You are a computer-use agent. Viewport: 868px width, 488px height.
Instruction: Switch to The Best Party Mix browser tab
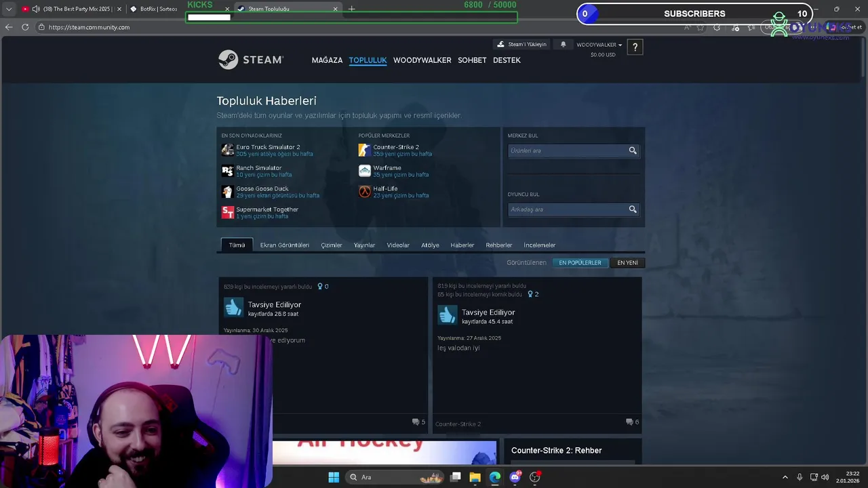tap(71, 9)
